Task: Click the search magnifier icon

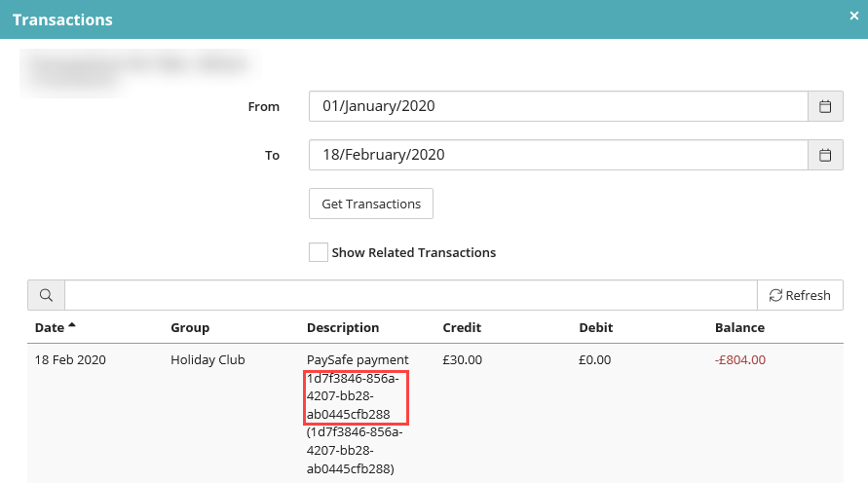Action: [47, 295]
